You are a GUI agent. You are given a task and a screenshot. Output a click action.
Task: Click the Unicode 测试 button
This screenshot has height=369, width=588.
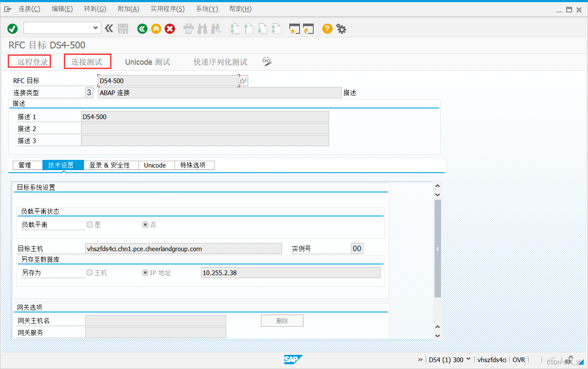(147, 62)
